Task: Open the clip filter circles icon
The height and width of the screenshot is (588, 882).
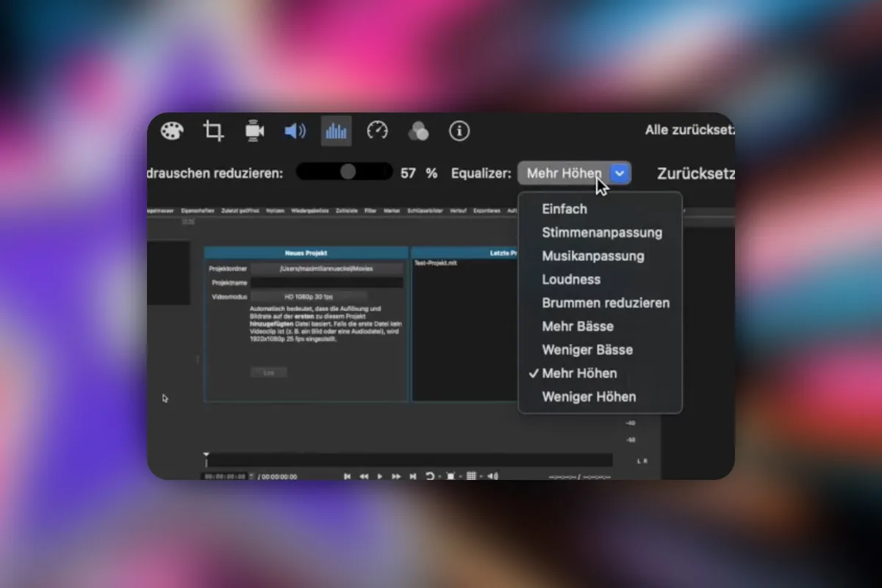Action: point(418,132)
